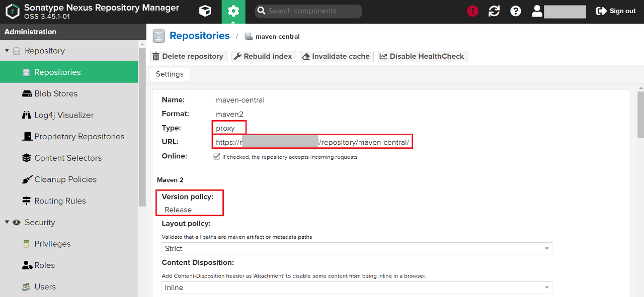Click the Cleanup Policies broom icon
Image resolution: width=644 pixels, height=297 pixels.
click(x=27, y=179)
